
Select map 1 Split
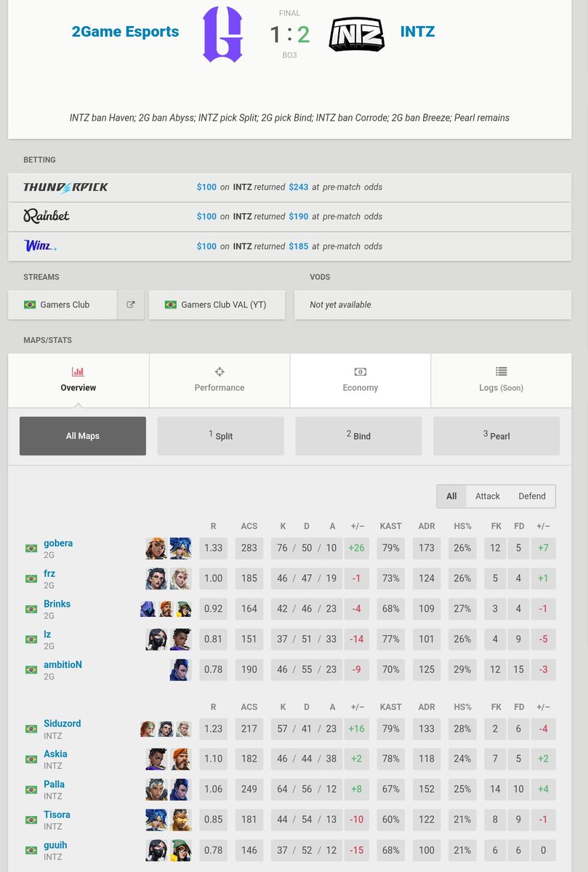(221, 436)
